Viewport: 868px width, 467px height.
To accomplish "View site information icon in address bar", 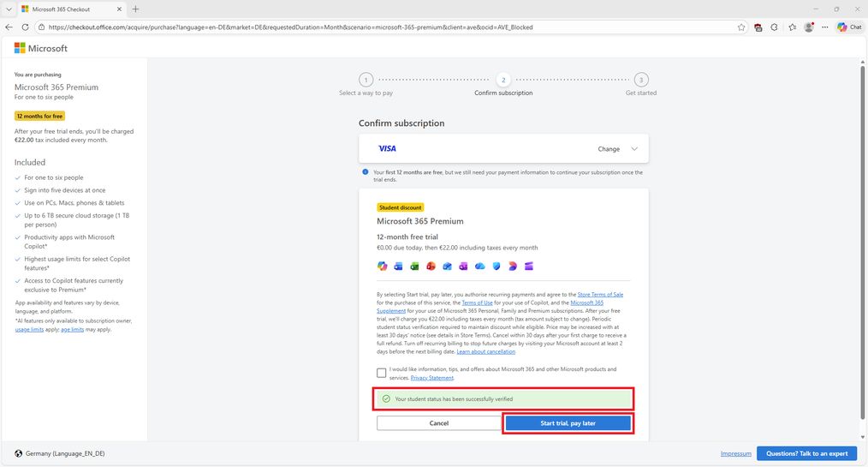I will point(42,27).
